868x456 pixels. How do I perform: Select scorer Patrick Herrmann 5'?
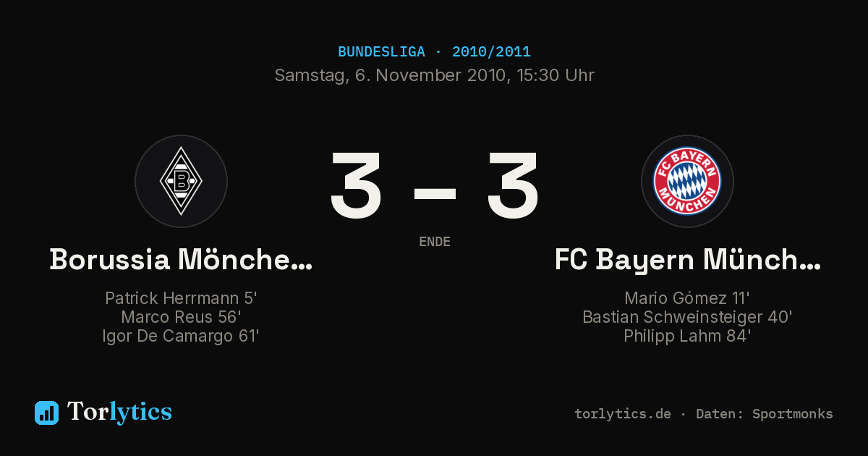(181, 298)
